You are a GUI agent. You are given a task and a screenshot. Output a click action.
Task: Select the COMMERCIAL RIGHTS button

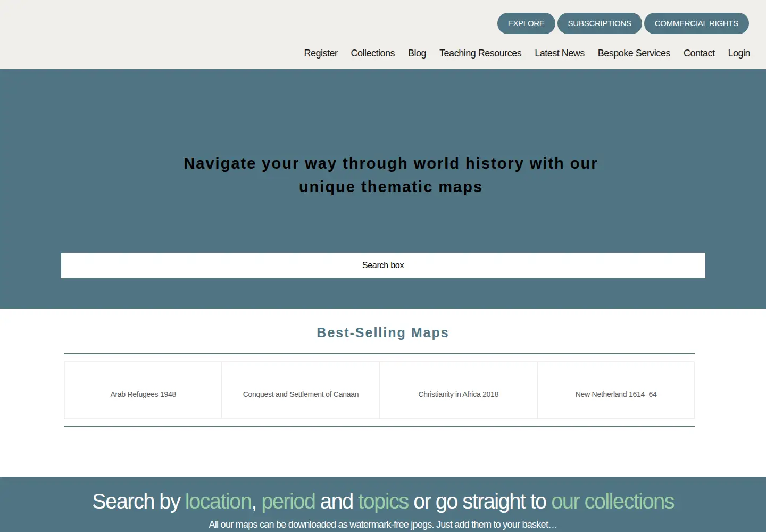pyautogui.click(x=696, y=23)
